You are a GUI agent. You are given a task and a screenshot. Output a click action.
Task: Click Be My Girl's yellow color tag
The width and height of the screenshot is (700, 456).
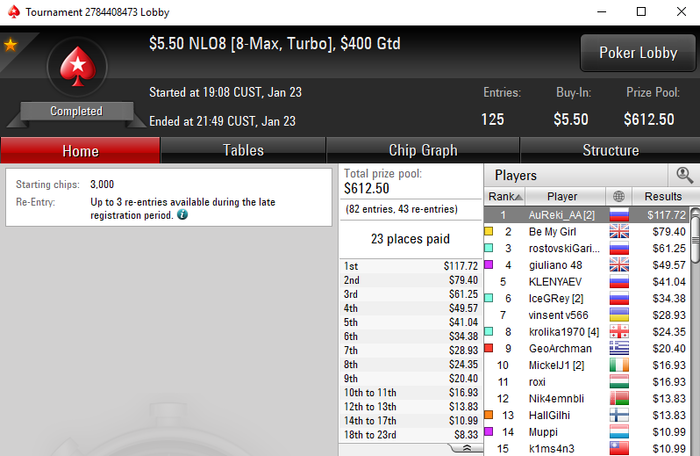click(489, 231)
